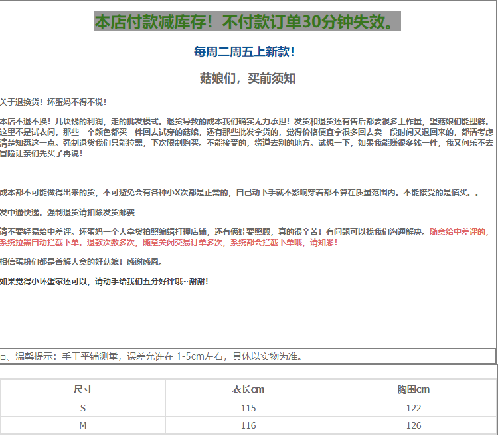Click the paragraph starting 本店不退不换
The width and height of the screenshot is (504, 440).
(246, 137)
